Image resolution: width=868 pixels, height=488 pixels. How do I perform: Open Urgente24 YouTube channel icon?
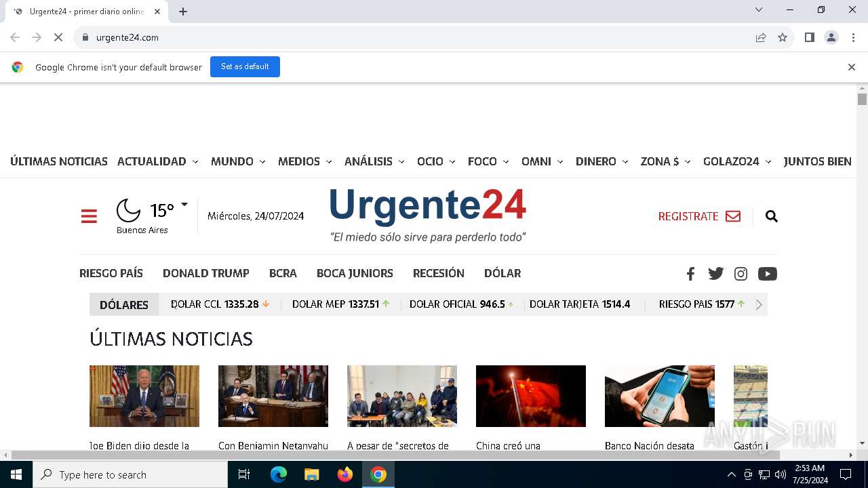[x=768, y=274]
